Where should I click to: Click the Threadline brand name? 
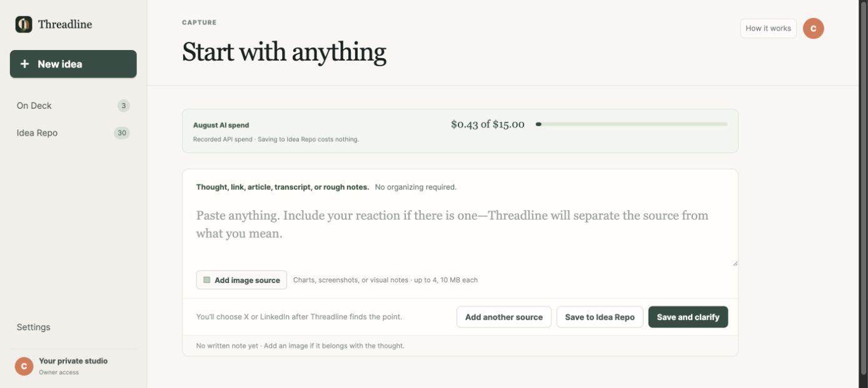coord(65,24)
